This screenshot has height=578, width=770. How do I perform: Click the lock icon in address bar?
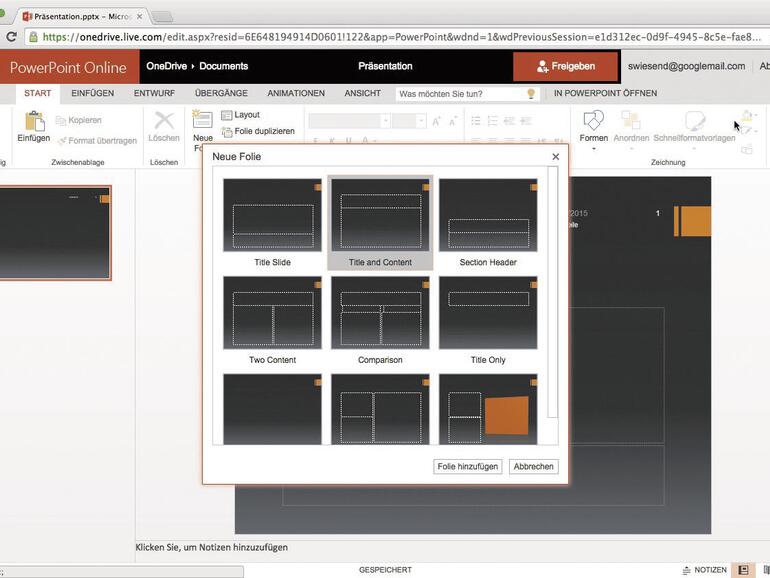33,37
